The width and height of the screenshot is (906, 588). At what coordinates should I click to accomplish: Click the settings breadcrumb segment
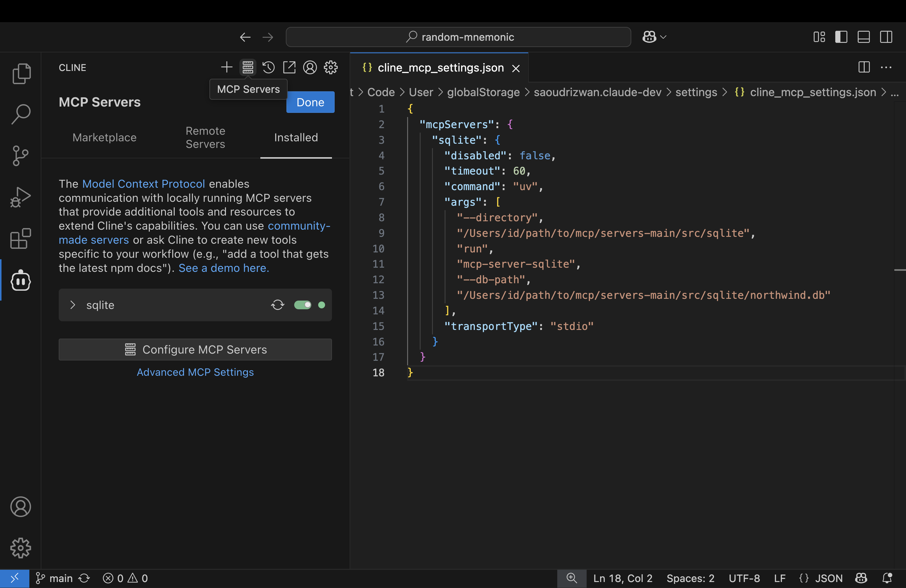coord(696,92)
